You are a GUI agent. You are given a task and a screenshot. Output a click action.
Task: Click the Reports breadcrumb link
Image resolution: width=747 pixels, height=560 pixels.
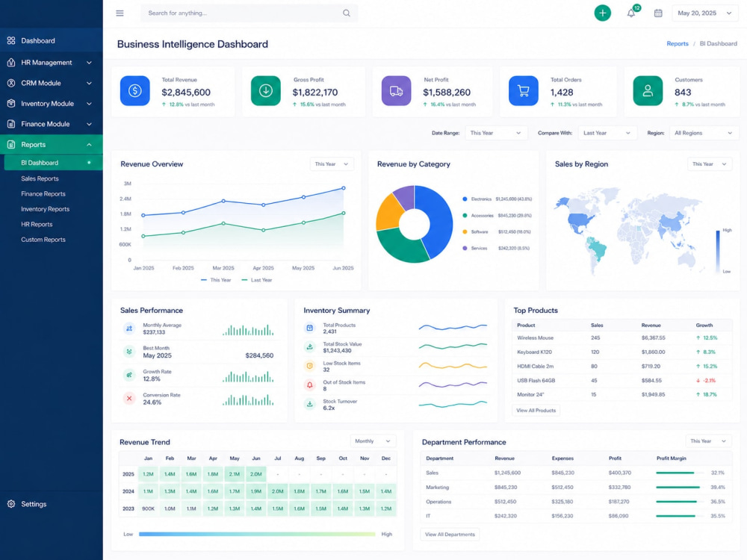[x=677, y=43]
